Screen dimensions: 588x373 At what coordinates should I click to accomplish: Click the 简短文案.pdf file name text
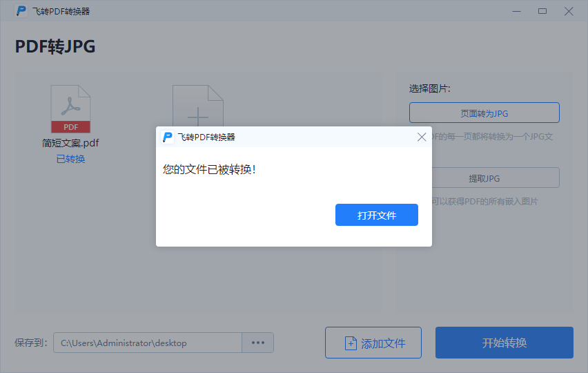(70, 143)
